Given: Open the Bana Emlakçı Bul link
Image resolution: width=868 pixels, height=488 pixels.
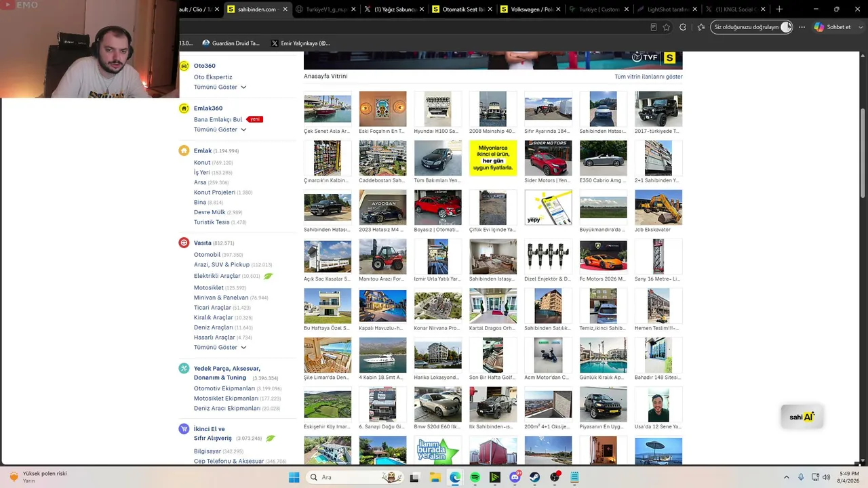Looking at the screenshot, I should tap(218, 119).
